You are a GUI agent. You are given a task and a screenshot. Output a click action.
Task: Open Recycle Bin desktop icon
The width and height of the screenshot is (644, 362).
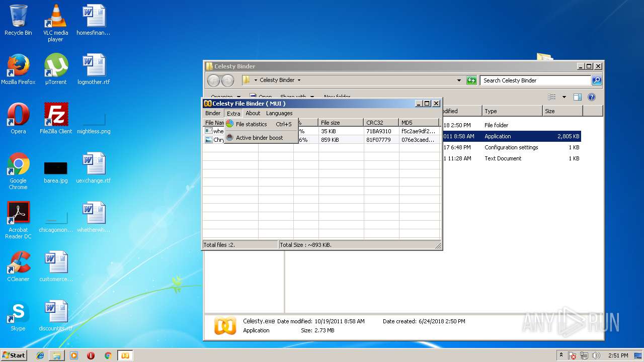pyautogui.click(x=18, y=20)
